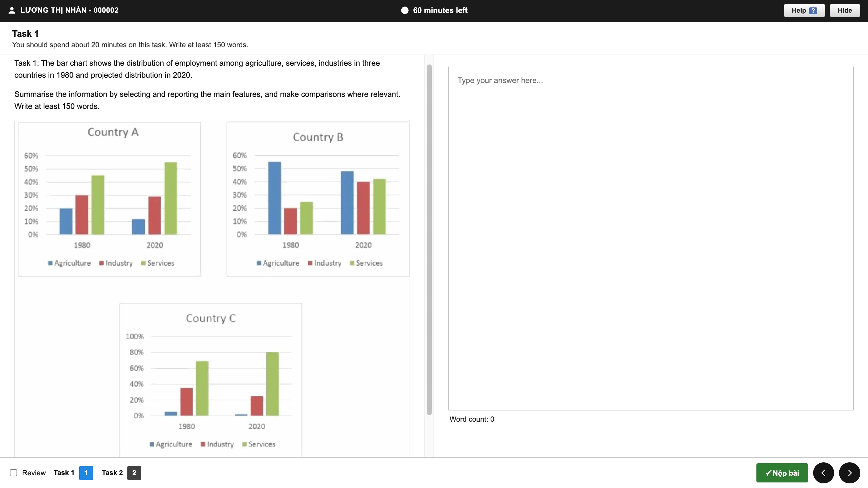868x488 pixels.
Task: Click the Task 2 label in footer
Action: tap(112, 473)
